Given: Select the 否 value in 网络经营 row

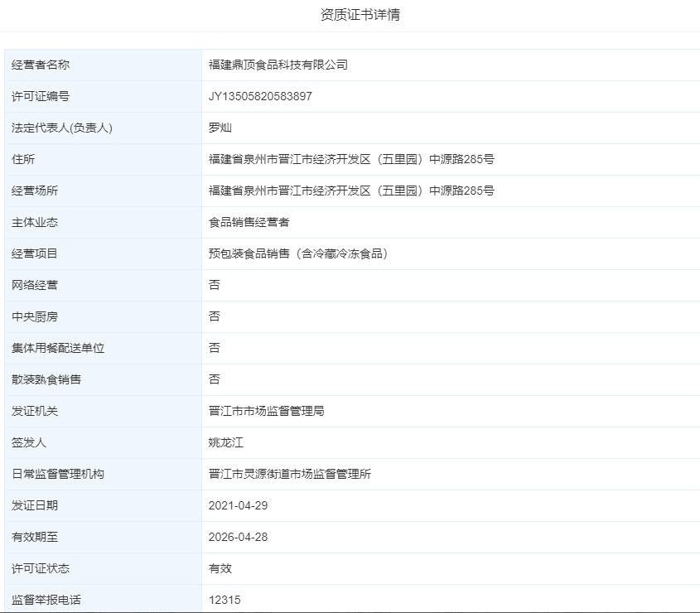Looking at the screenshot, I should coord(215,285).
